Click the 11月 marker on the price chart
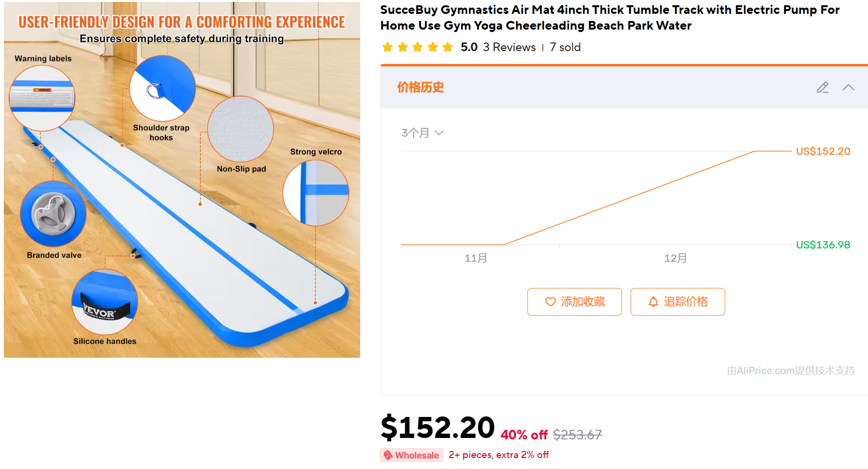This screenshot has width=868, height=469. click(x=476, y=258)
